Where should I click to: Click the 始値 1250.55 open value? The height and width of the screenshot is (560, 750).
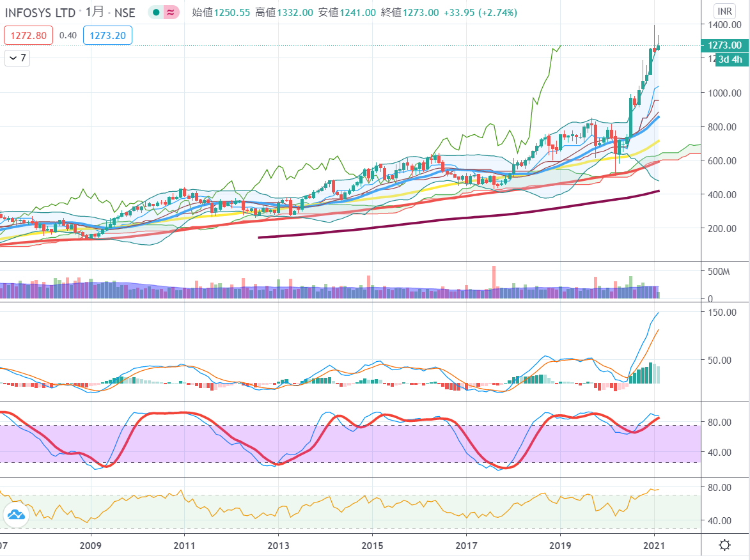point(221,12)
